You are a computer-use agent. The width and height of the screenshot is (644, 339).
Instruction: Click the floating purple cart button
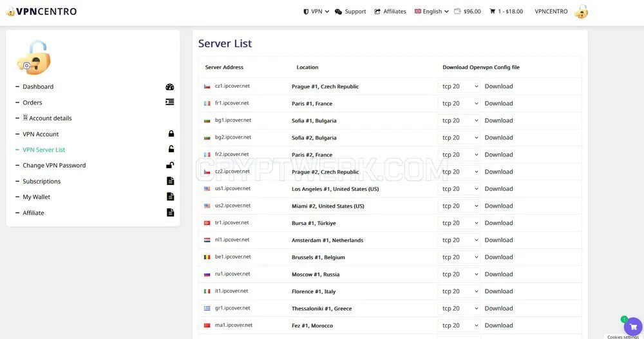coord(633,327)
